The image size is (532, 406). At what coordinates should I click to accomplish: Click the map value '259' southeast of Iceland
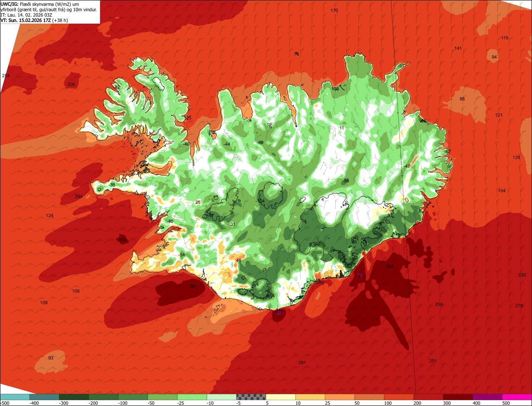click(x=439, y=304)
